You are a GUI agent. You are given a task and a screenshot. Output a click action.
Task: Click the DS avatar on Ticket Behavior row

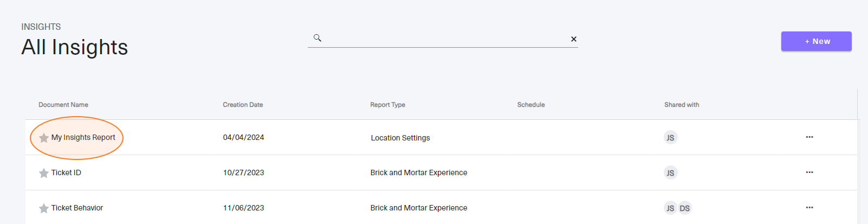click(685, 208)
